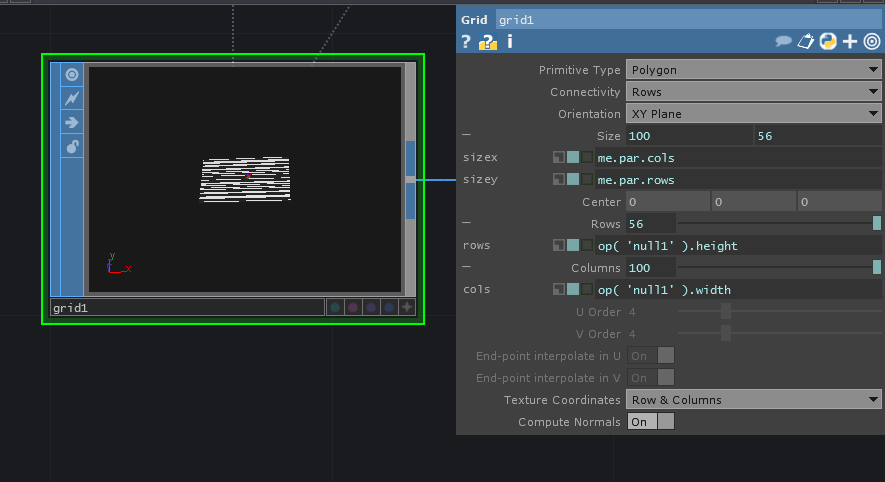This screenshot has height=482, width=885.
Task: Open the Primitive Type dropdown
Action: coord(752,70)
